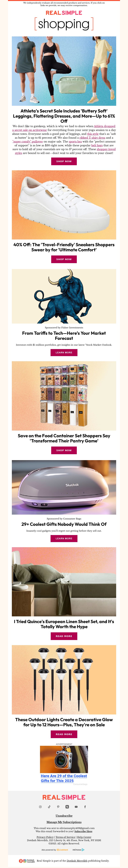
Task: Open the Instagram icon in footer
Action: [40, 807]
